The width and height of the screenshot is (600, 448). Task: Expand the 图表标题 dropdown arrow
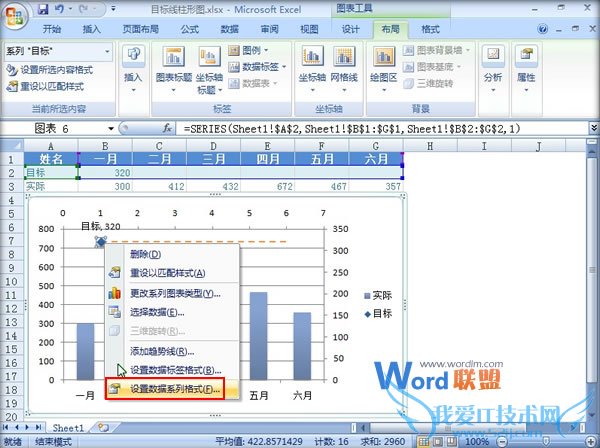[x=173, y=90]
